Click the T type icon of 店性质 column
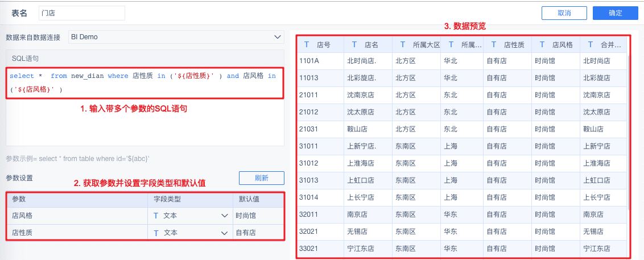 (494, 44)
